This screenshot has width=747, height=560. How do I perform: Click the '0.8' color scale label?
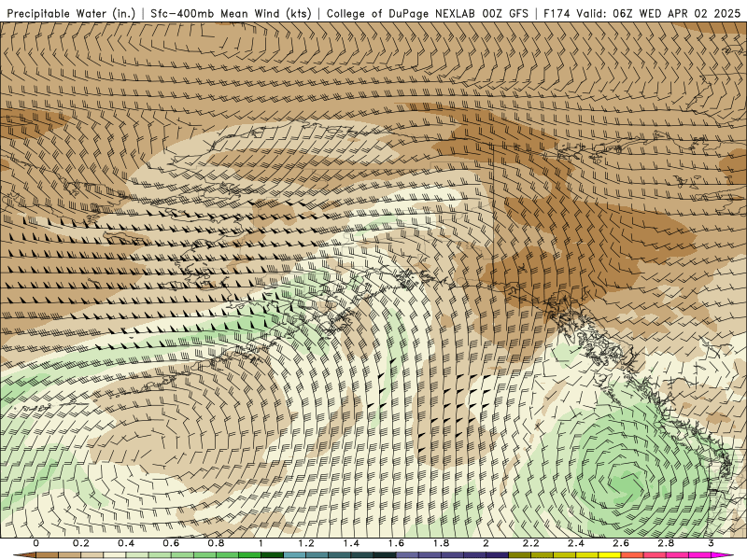(217, 543)
